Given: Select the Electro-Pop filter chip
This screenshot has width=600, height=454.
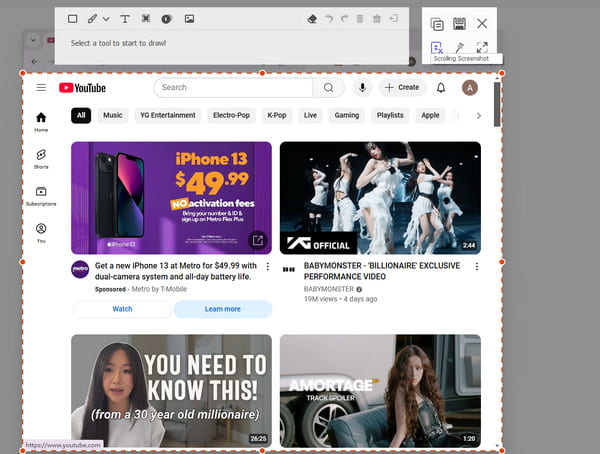Looking at the screenshot, I should [x=231, y=115].
